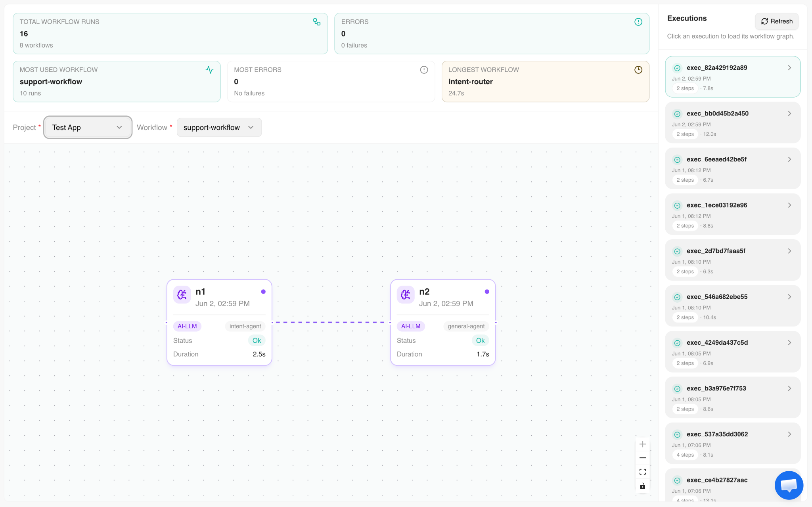Viewport: 812px width, 507px height.
Task: Click success check icon of exec_ce4b27827aac
Action: 678,480
